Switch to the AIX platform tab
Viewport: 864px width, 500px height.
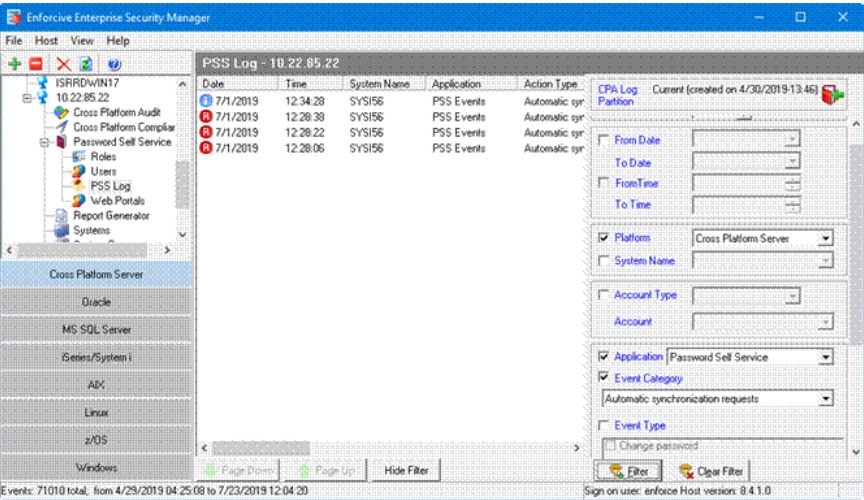pos(96,384)
